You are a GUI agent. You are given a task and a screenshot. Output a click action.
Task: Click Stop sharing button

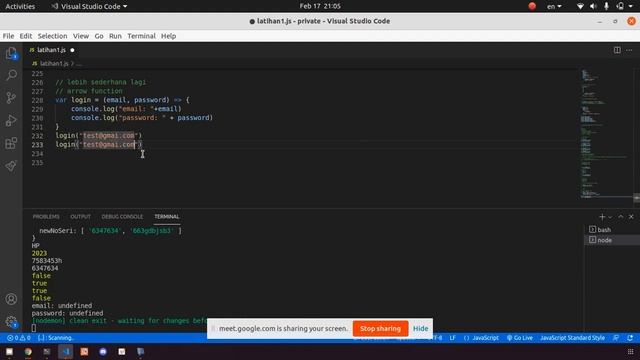click(380, 329)
